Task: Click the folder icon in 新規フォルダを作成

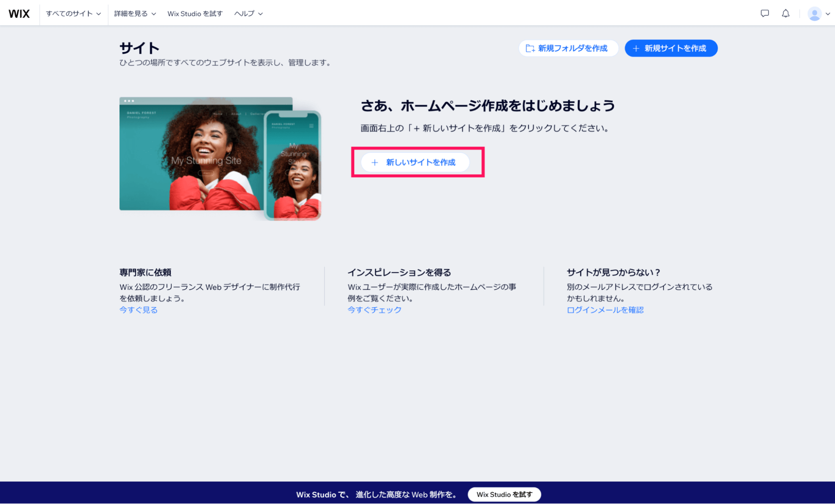Action: tap(530, 48)
